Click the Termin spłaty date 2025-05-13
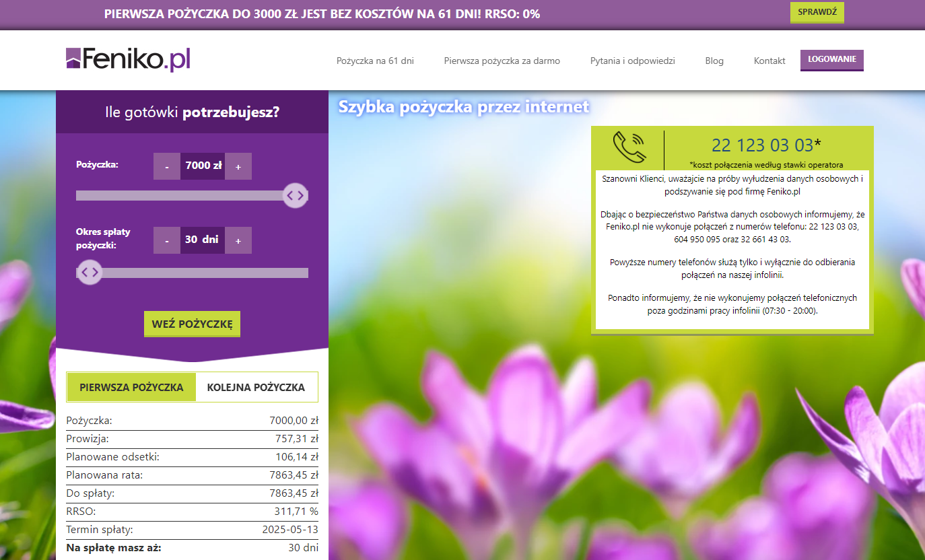The width and height of the screenshot is (925, 560). click(x=290, y=530)
